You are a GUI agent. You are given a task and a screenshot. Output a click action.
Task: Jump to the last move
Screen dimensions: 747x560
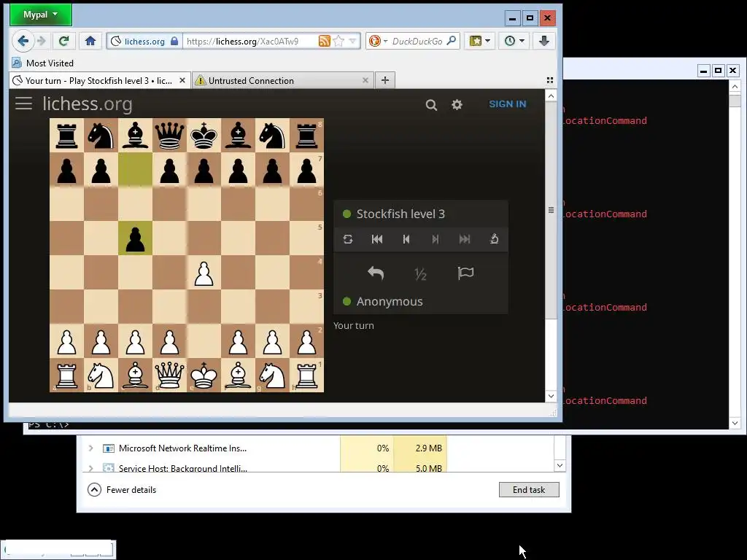pyautogui.click(x=465, y=239)
